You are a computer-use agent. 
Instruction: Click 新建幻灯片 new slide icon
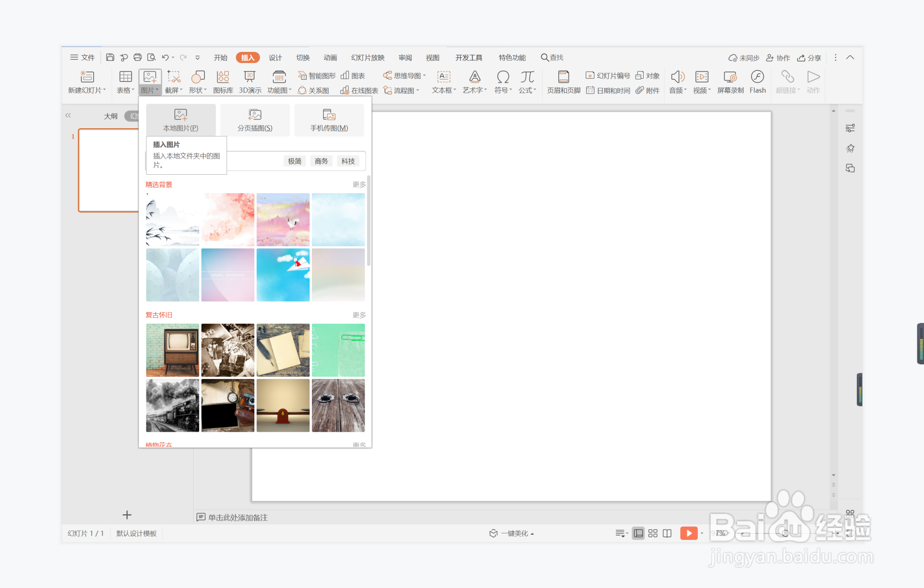[x=87, y=76]
